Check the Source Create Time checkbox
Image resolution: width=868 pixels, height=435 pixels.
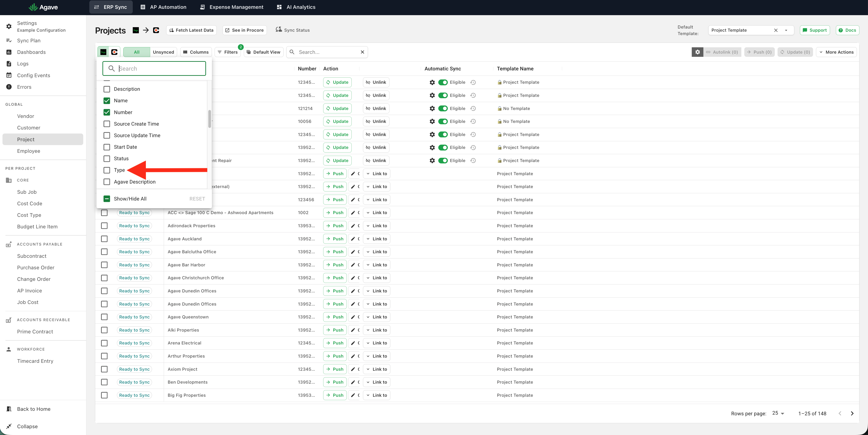[107, 124]
